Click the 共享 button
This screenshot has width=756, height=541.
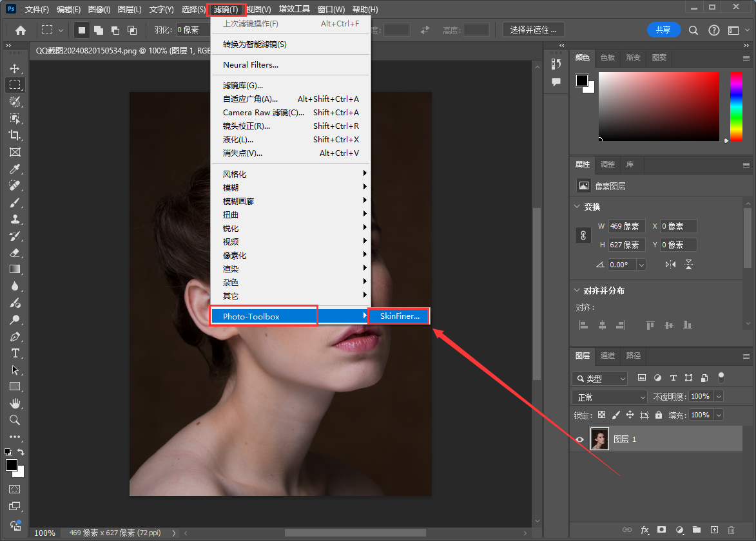click(x=664, y=30)
